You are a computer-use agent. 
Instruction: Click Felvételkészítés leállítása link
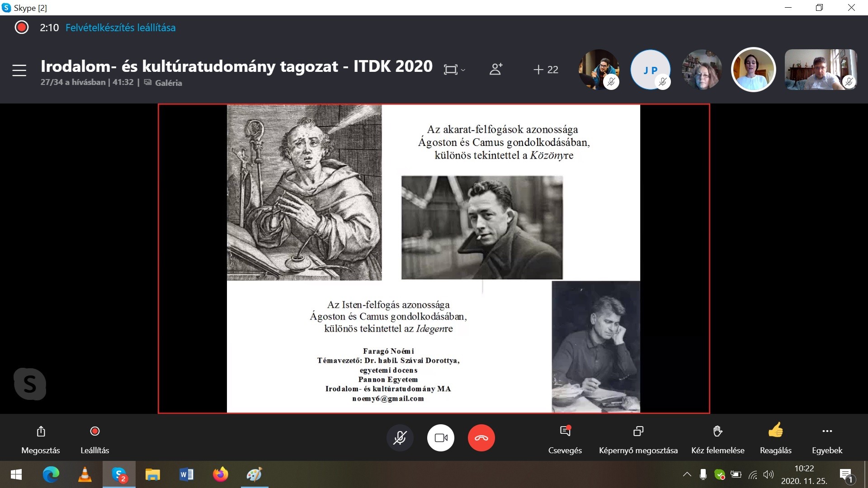click(120, 28)
